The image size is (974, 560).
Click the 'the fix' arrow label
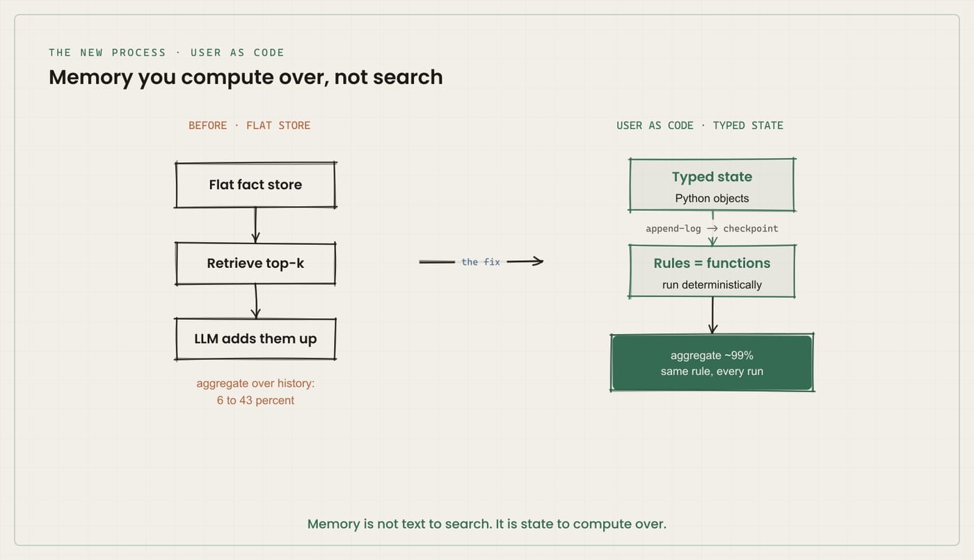[481, 262]
